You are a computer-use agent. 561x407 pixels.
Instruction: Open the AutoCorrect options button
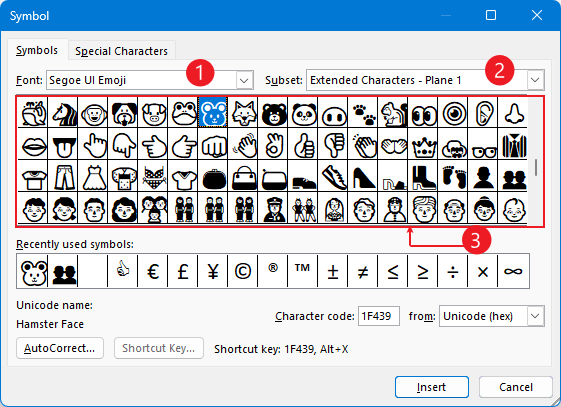pos(60,348)
